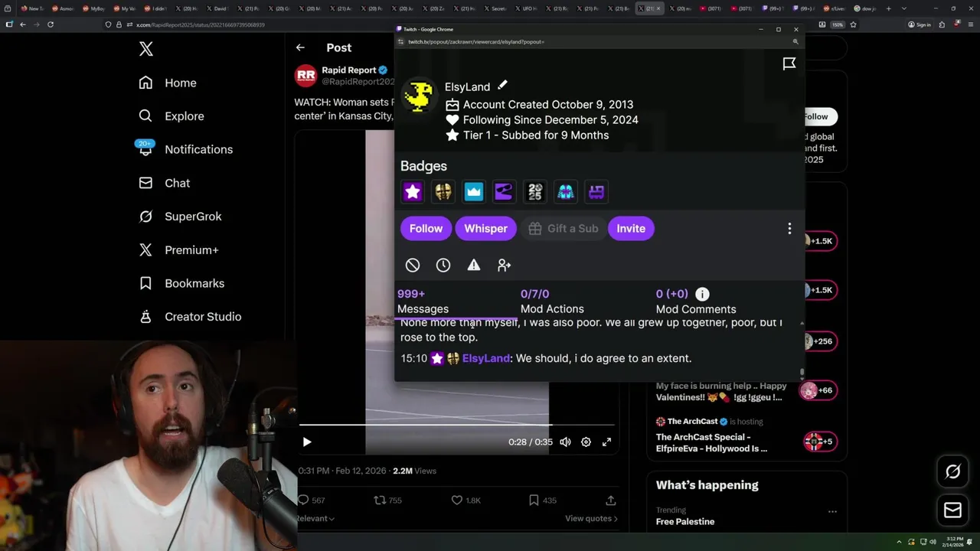Image resolution: width=980 pixels, height=551 pixels.
Task: Click the Gift a Sub button
Action: click(563, 228)
